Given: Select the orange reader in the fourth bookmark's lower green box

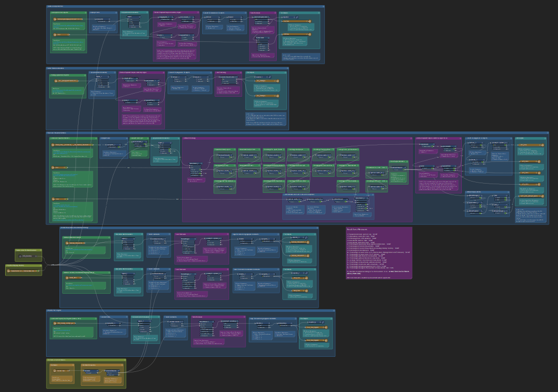Looking at the screenshot, I should click(73, 278).
